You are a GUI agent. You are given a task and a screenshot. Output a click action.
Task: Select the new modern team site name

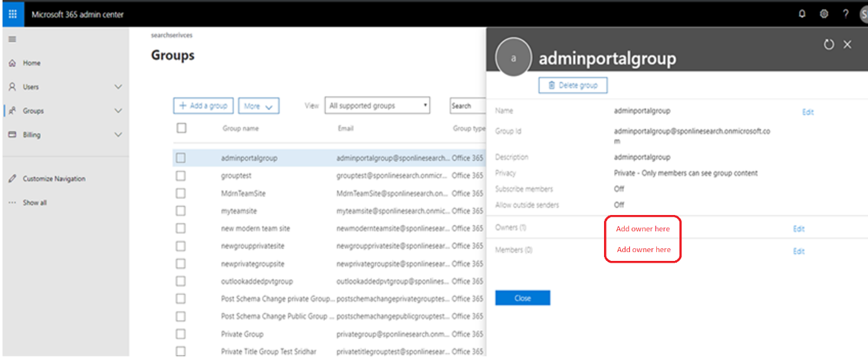click(x=255, y=229)
